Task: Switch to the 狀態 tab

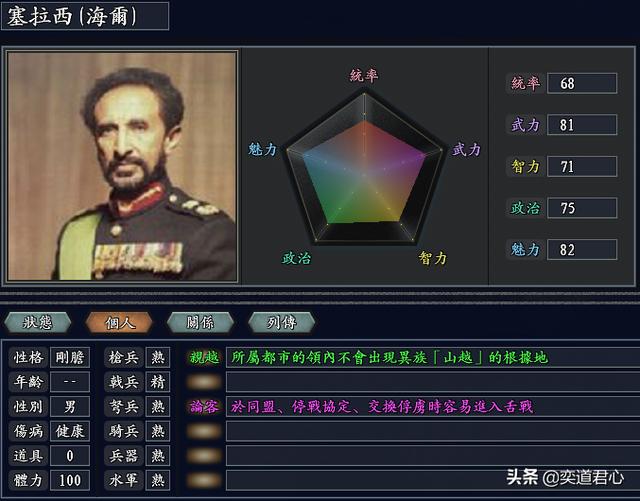Action: click(38, 323)
